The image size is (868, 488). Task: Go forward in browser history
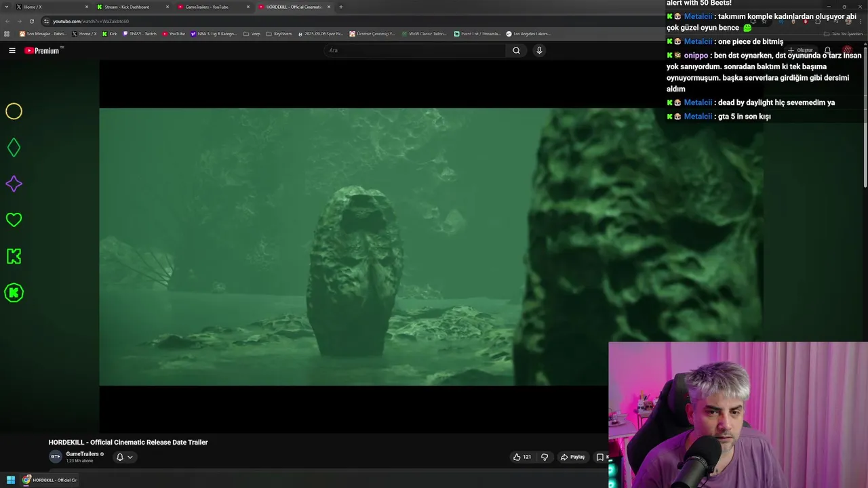point(19,21)
